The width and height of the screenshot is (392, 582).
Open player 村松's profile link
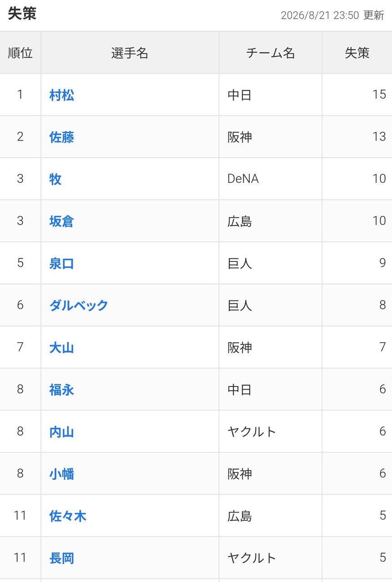pos(62,95)
